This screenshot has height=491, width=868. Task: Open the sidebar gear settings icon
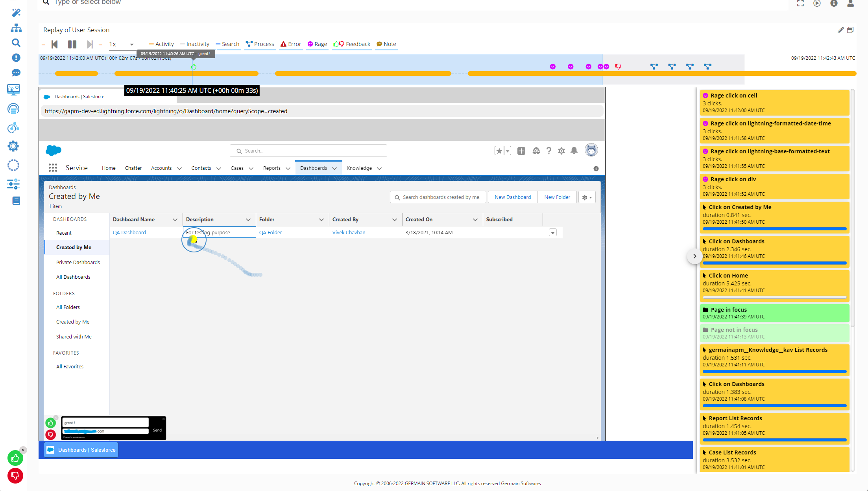(13, 146)
